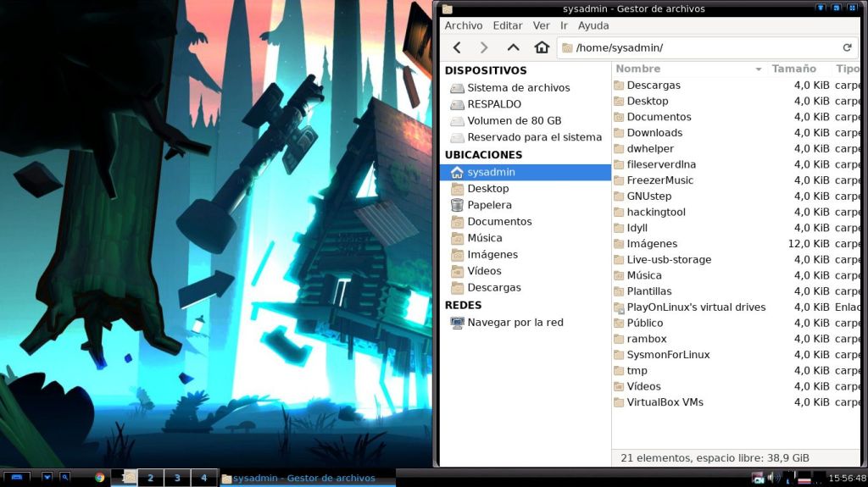Launch Chrome from the taskbar
The image size is (868, 487).
(99, 478)
